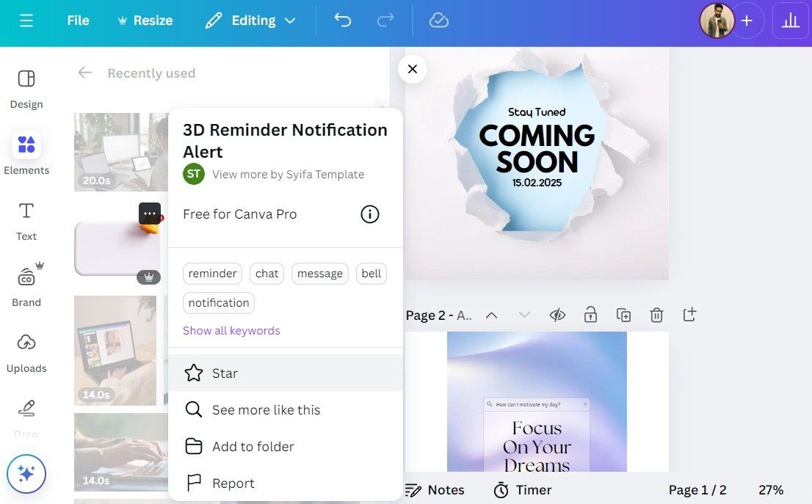The width and height of the screenshot is (812, 504).
Task: Toggle Page 2 visibility with the eye icon
Action: click(x=557, y=314)
